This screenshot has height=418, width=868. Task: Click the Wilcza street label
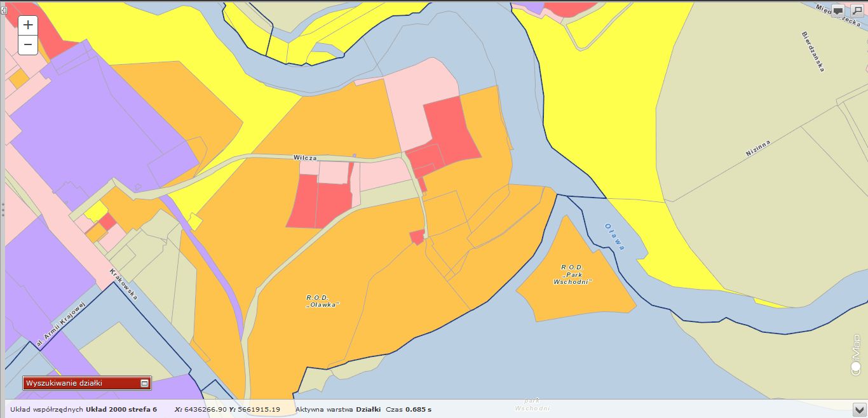coord(305,157)
